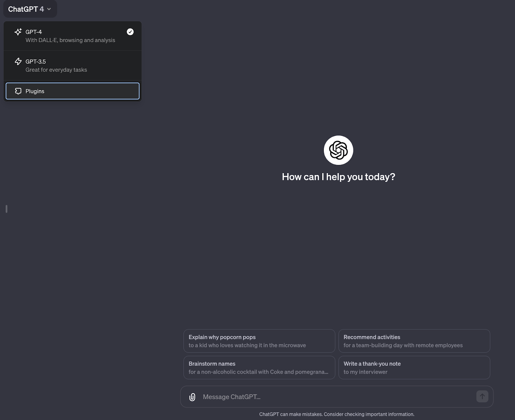This screenshot has width=515, height=420.
Task: Focus the Message ChatGPT input field
Action: tap(336, 397)
